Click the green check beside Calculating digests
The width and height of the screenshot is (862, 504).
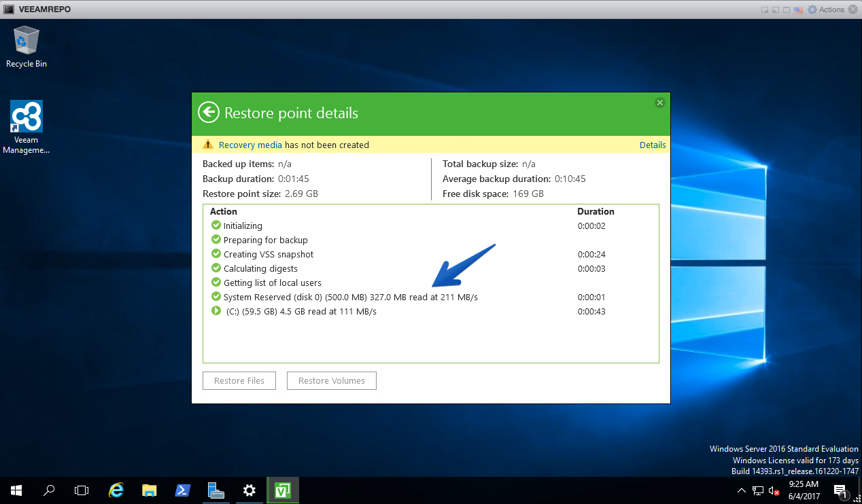coord(216,268)
